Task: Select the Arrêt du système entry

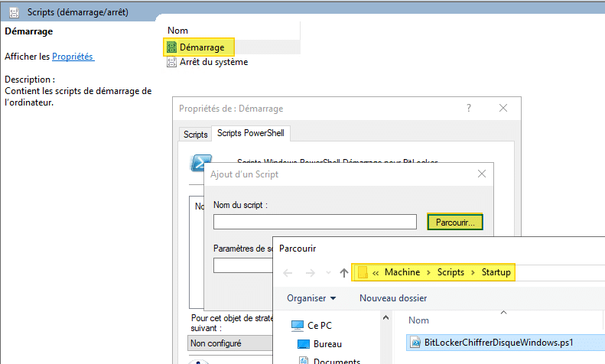Action: 213,62
